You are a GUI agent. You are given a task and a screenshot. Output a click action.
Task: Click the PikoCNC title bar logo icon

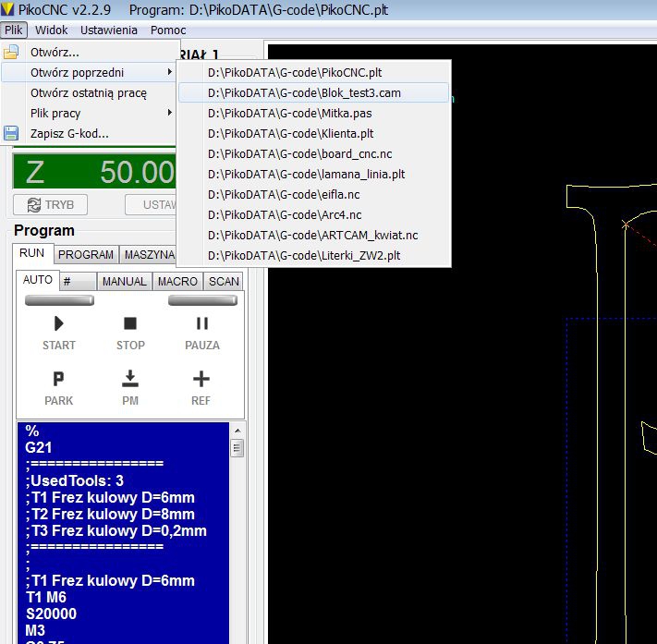[x=7, y=9]
